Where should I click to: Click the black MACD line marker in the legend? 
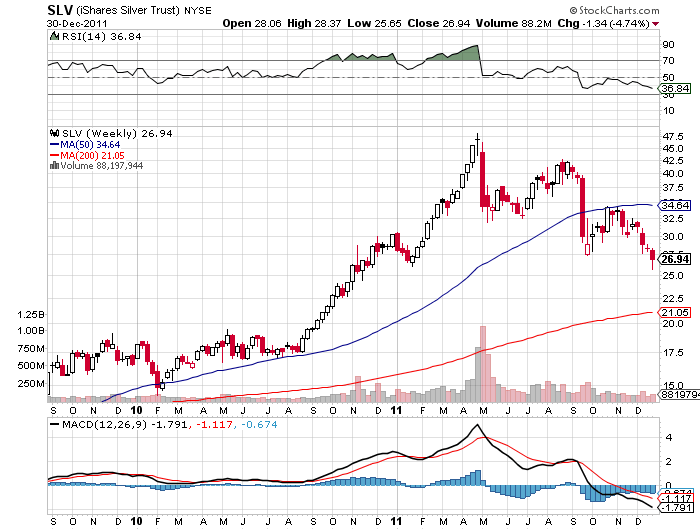click(54, 424)
